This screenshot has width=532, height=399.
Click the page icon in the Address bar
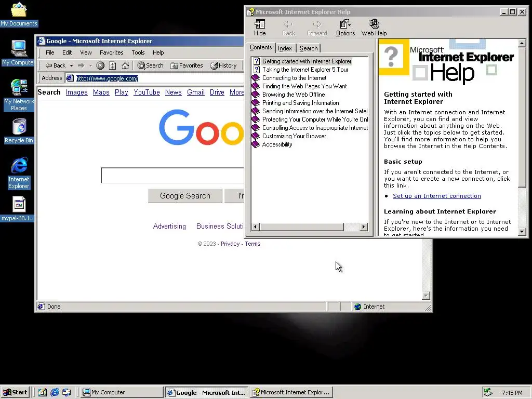click(x=70, y=78)
